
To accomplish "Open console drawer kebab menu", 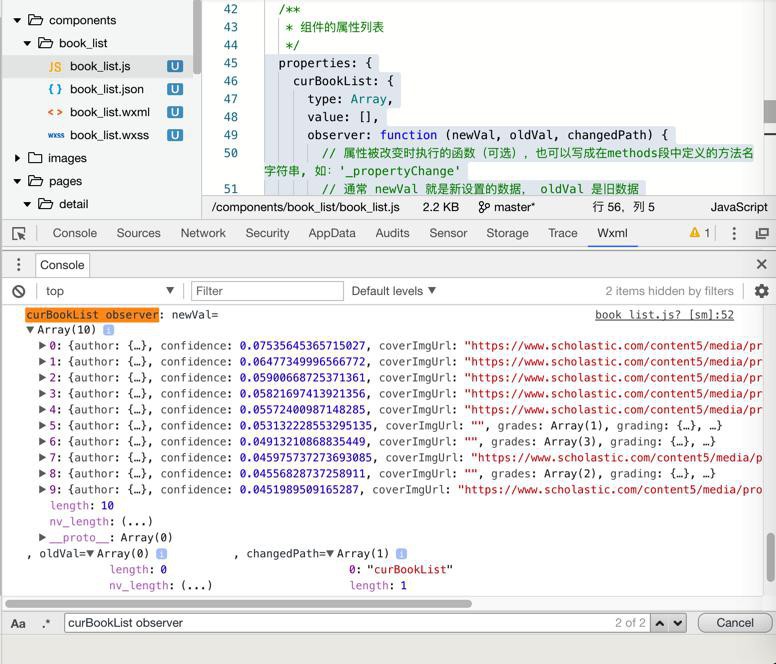I will point(18,264).
